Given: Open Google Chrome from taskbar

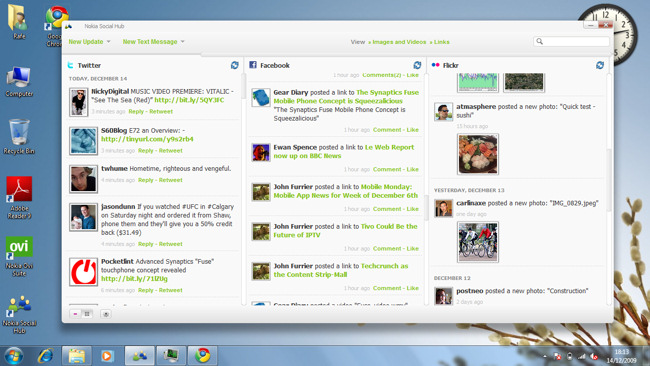Looking at the screenshot, I should point(203,356).
